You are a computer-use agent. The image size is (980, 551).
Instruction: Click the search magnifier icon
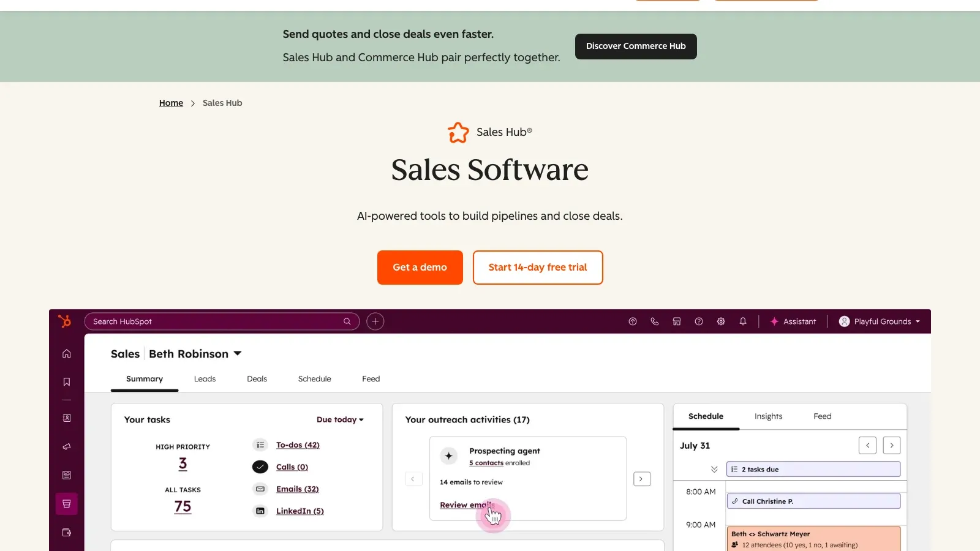coord(347,321)
